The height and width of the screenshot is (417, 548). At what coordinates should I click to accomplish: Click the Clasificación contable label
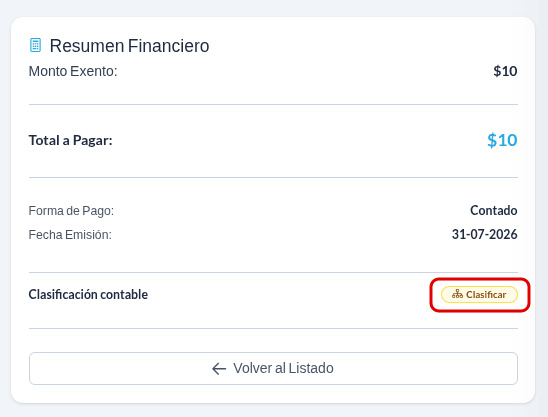tap(88, 295)
